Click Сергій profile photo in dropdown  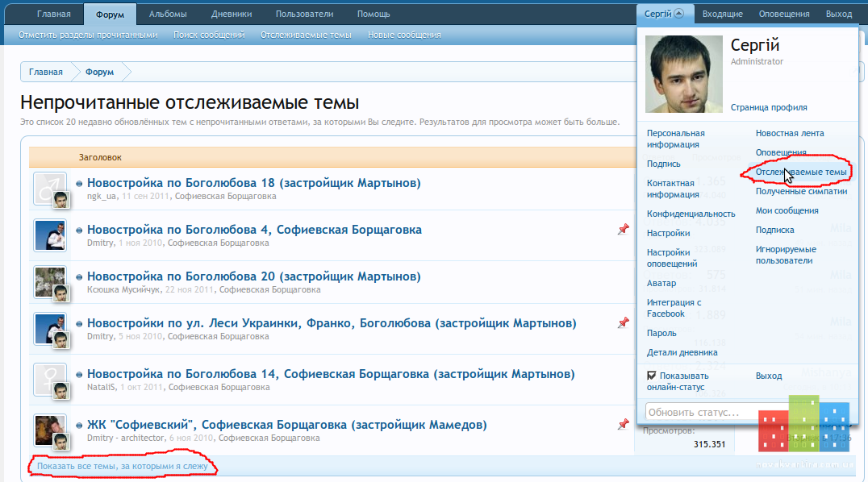pos(683,74)
